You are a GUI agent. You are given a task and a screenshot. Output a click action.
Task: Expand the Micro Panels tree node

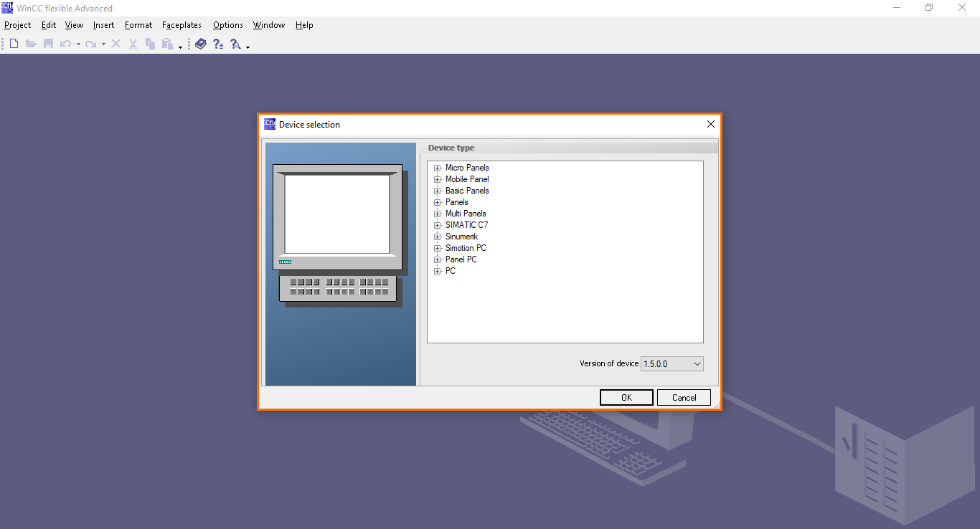(437, 168)
